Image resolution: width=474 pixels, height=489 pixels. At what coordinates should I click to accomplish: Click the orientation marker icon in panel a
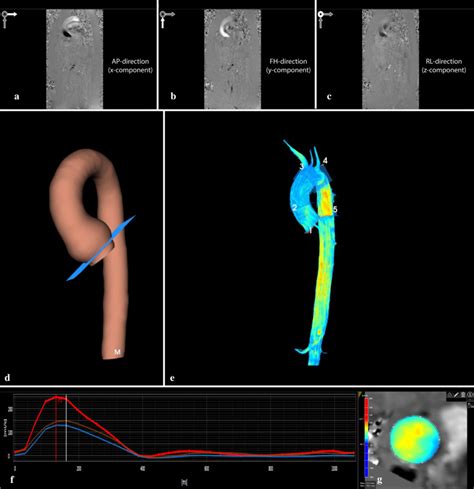pyautogui.click(x=9, y=19)
